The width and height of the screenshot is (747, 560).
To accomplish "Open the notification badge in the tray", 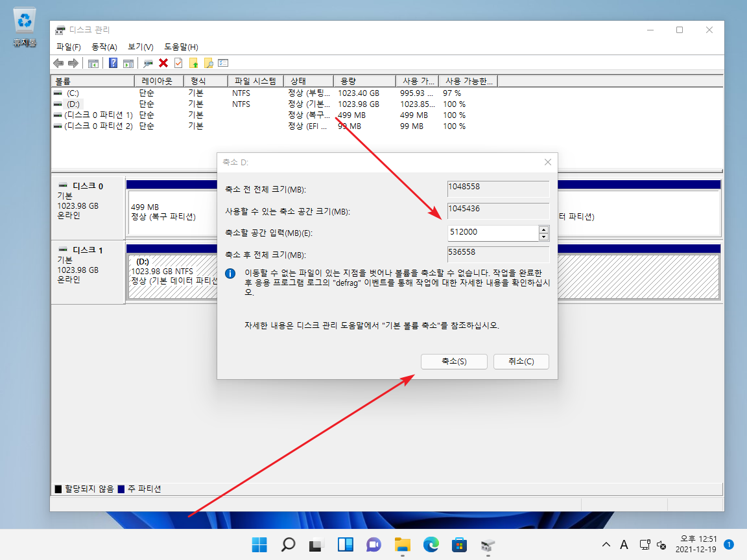I will [728, 544].
